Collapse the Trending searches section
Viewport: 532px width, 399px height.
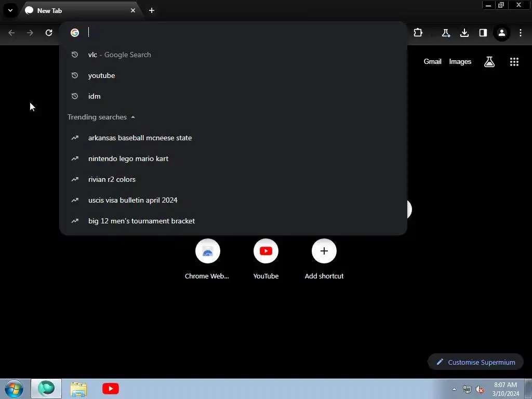click(x=133, y=117)
